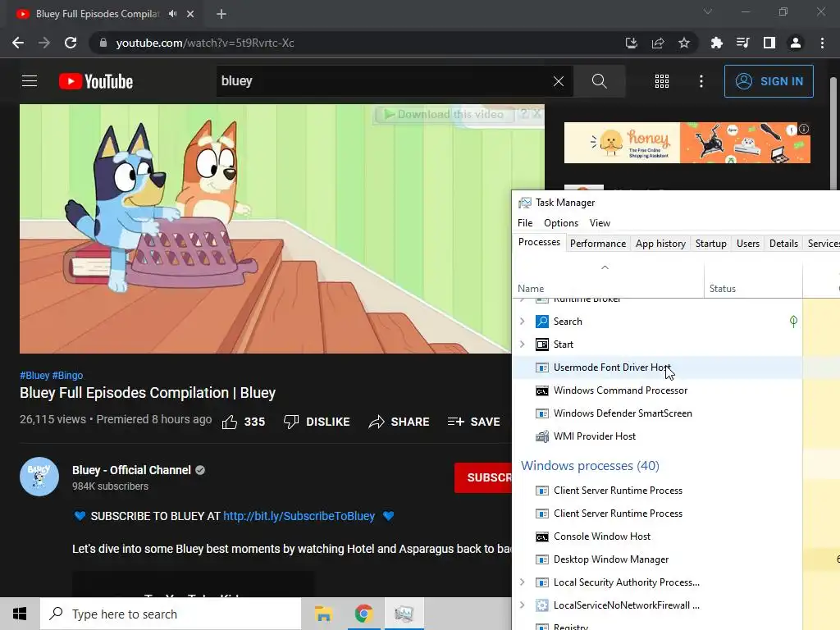Screen dimensions: 840x630
Task: Expand LocalServiceNoNetworkFirewall row
Action: click(x=523, y=605)
